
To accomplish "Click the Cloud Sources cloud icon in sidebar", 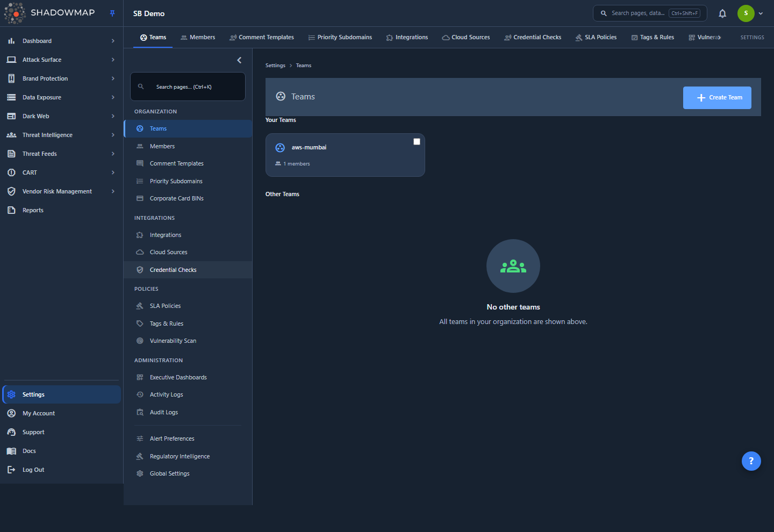I will pos(140,252).
